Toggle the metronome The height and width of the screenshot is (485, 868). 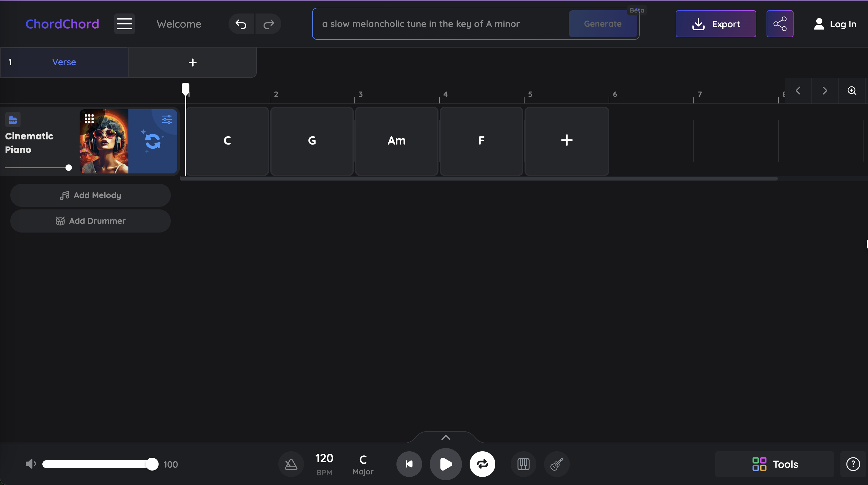(x=291, y=464)
